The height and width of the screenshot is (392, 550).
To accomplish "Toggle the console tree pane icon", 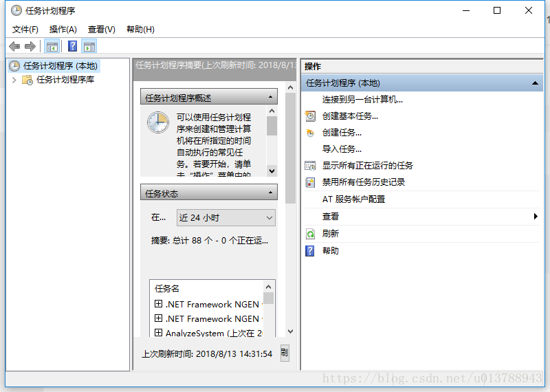I will (52, 46).
